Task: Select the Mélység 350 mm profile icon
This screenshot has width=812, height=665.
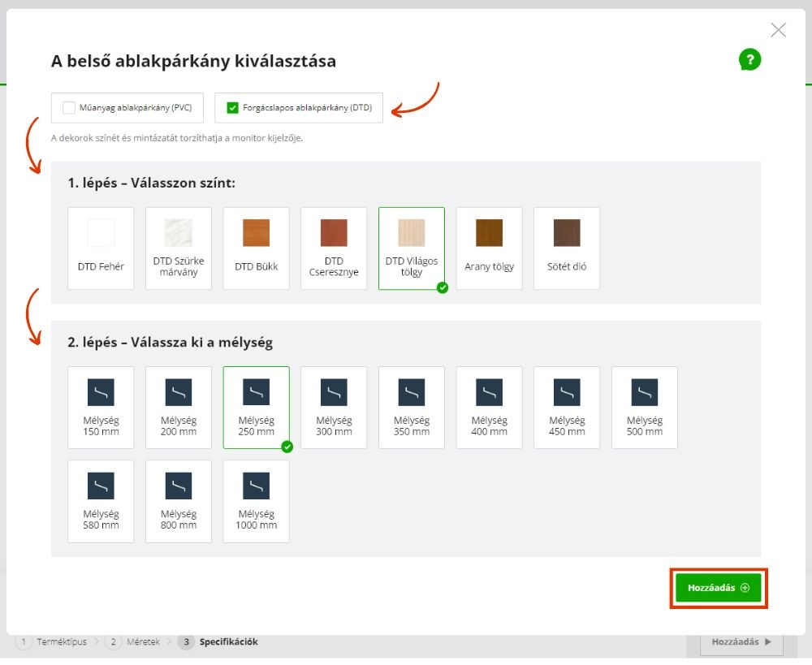Action: pyautogui.click(x=412, y=392)
